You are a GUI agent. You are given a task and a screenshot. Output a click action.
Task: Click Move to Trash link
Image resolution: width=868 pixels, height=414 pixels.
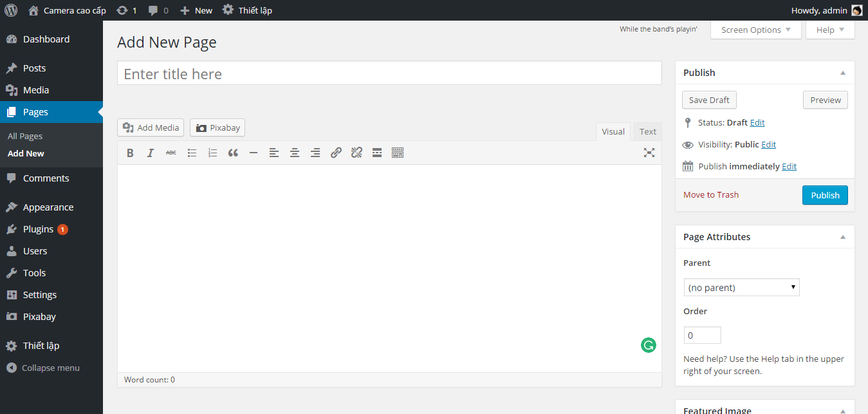[711, 194]
